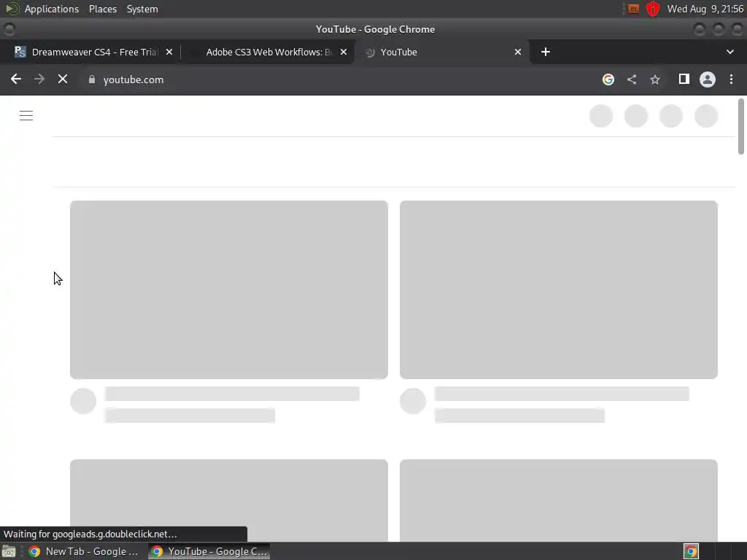Open the Google icon in address bar

[x=608, y=79]
